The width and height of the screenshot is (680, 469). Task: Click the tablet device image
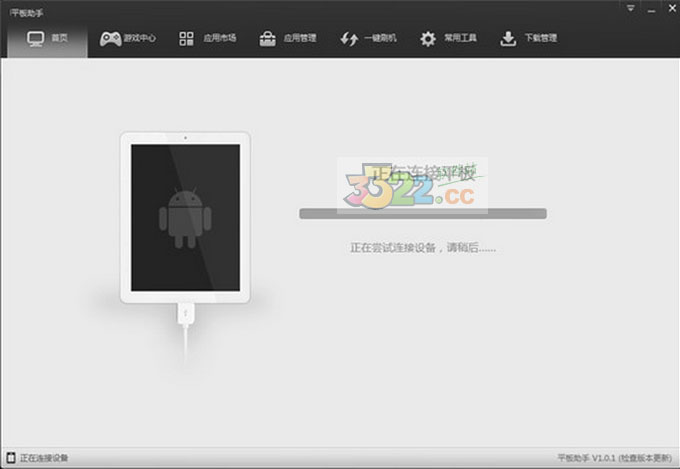(x=185, y=218)
